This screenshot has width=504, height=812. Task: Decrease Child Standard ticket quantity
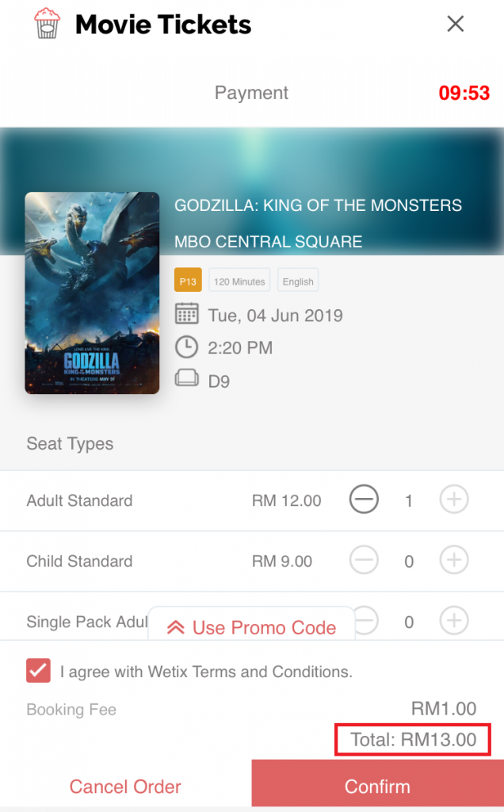pyautogui.click(x=365, y=561)
